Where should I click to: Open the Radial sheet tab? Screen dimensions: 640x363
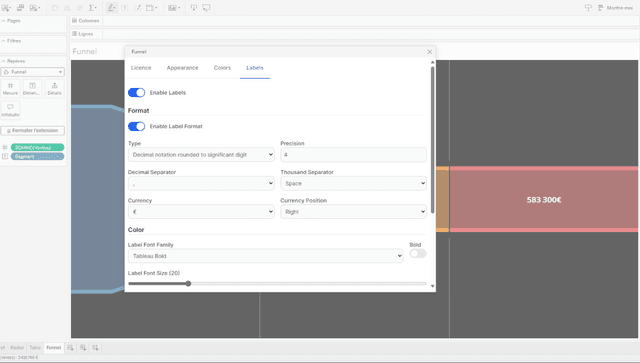coord(17,347)
